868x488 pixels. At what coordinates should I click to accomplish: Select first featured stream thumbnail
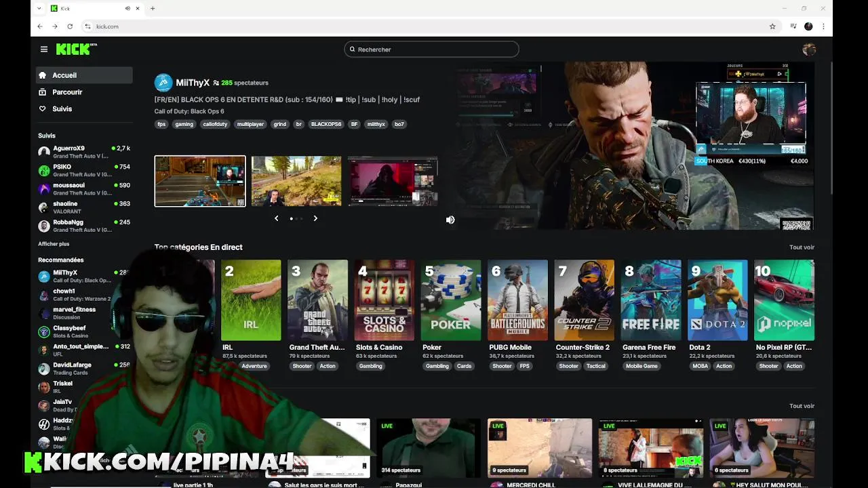click(x=200, y=181)
